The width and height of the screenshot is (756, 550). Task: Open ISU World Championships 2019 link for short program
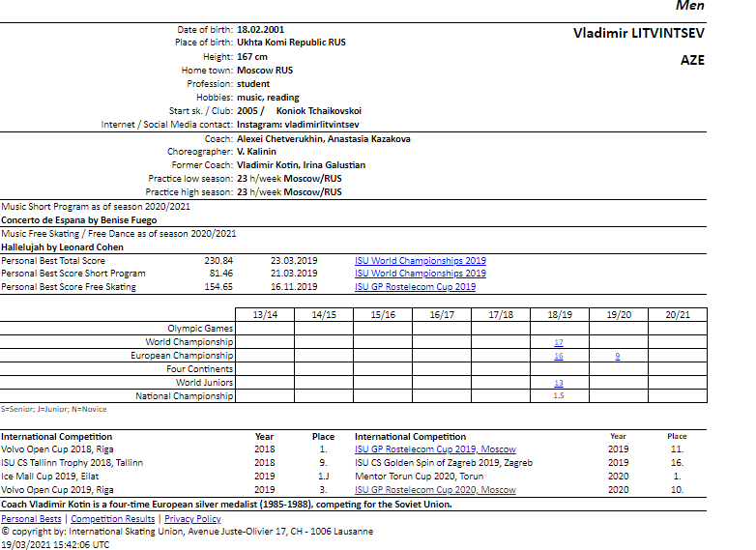point(420,274)
